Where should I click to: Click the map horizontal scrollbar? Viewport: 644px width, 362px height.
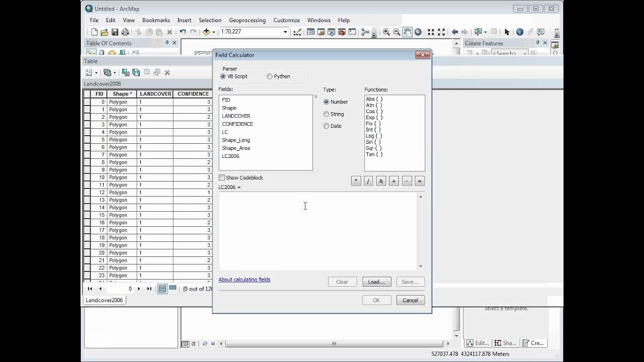tap(334, 344)
